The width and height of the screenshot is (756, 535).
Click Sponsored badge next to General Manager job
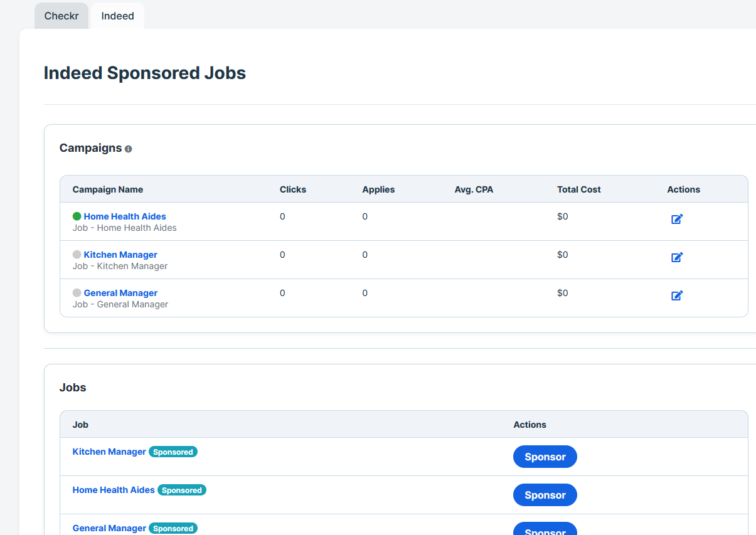tap(173, 528)
